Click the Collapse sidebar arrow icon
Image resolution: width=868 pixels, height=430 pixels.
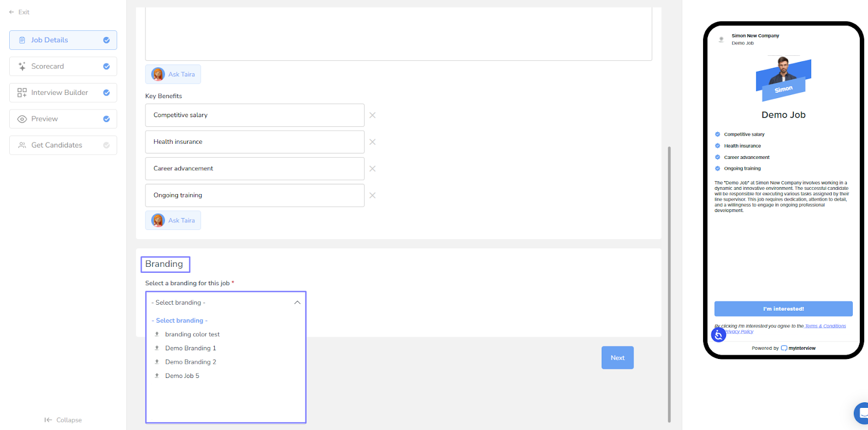(x=48, y=420)
